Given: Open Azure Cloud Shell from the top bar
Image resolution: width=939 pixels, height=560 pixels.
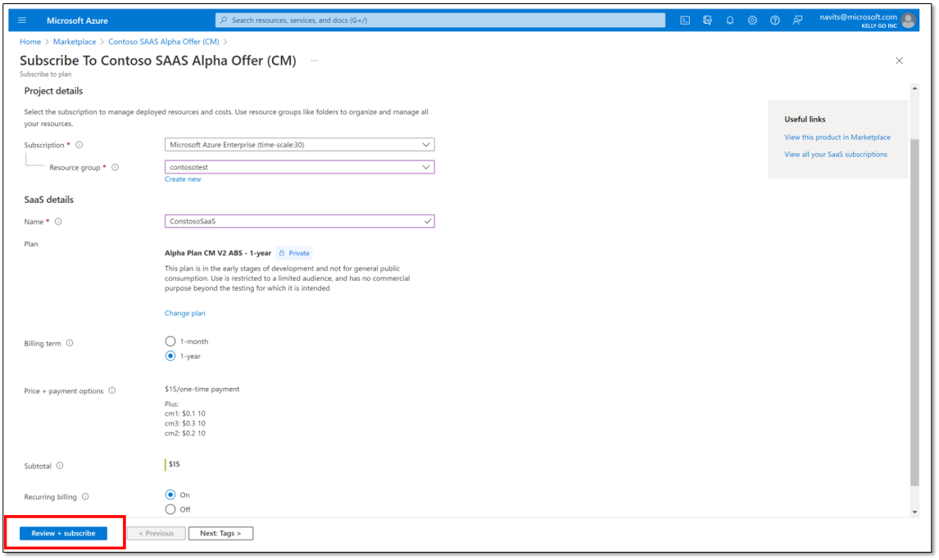Looking at the screenshot, I should (x=685, y=20).
